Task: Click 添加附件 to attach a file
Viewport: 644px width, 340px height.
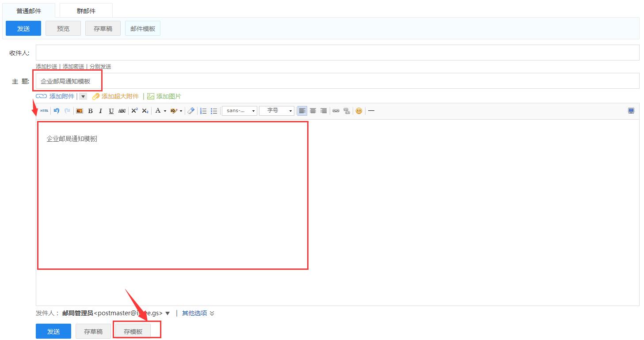Action: [62, 96]
